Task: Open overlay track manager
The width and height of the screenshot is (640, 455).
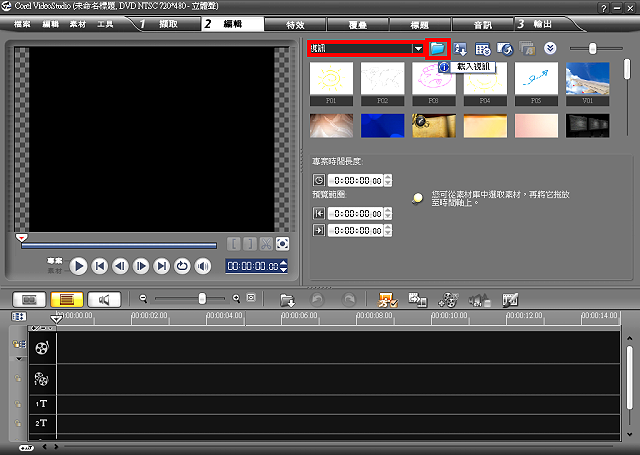Action: pyautogui.click(x=448, y=300)
